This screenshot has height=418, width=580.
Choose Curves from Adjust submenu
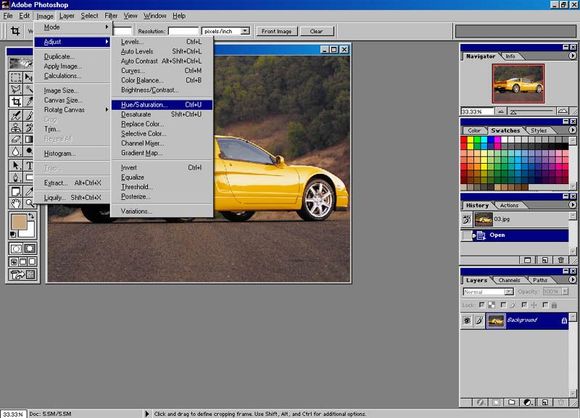click(162, 71)
